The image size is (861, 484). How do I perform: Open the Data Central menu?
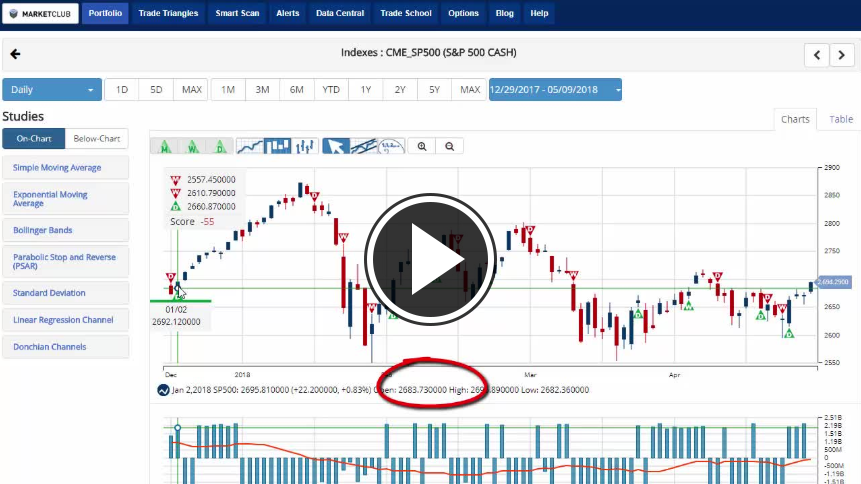point(340,13)
